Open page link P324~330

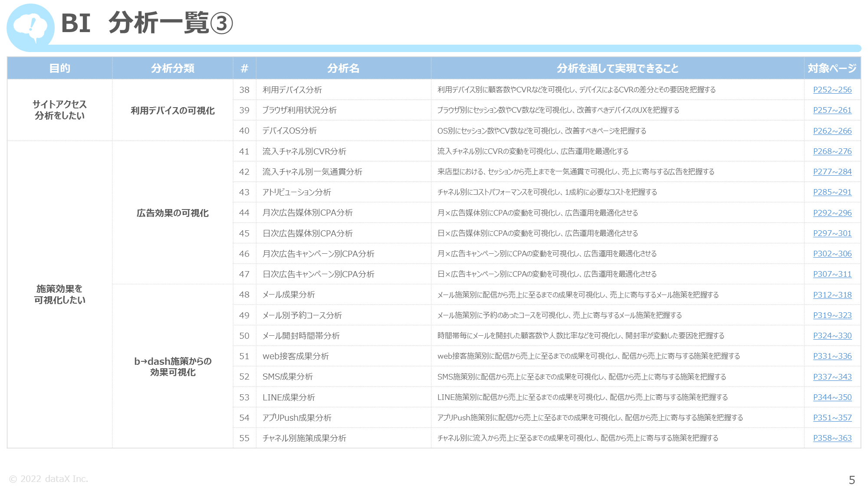[832, 336]
